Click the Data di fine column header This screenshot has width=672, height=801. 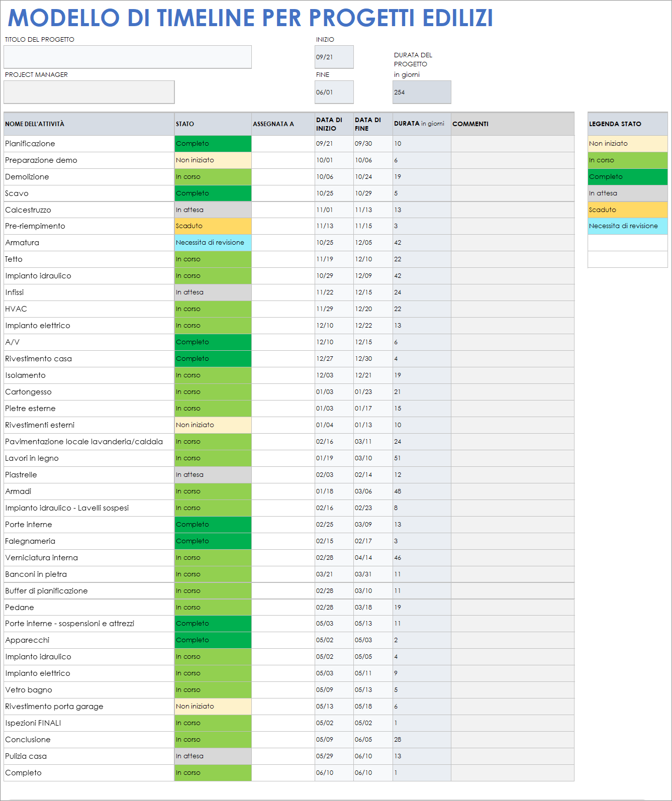(x=373, y=124)
